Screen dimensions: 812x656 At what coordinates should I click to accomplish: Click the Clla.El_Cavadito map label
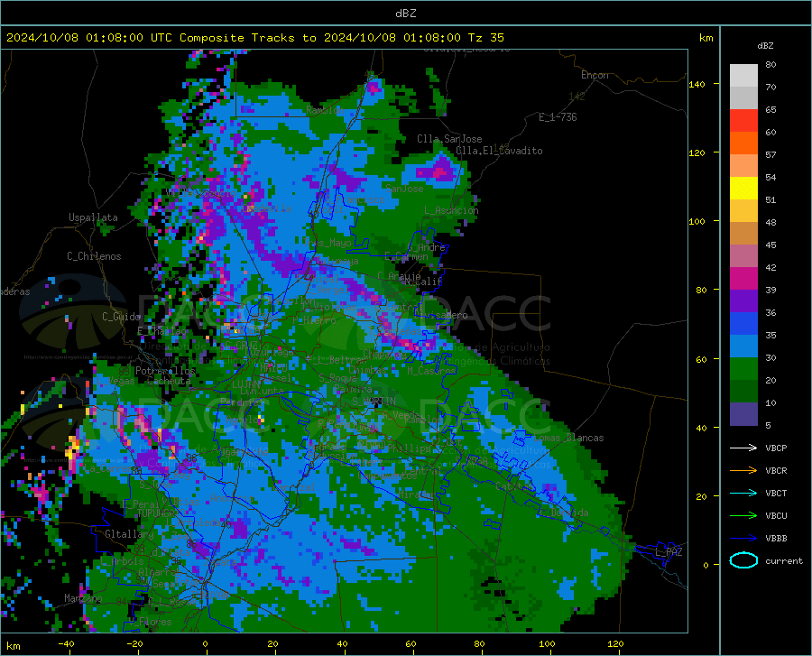pos(499,151)
